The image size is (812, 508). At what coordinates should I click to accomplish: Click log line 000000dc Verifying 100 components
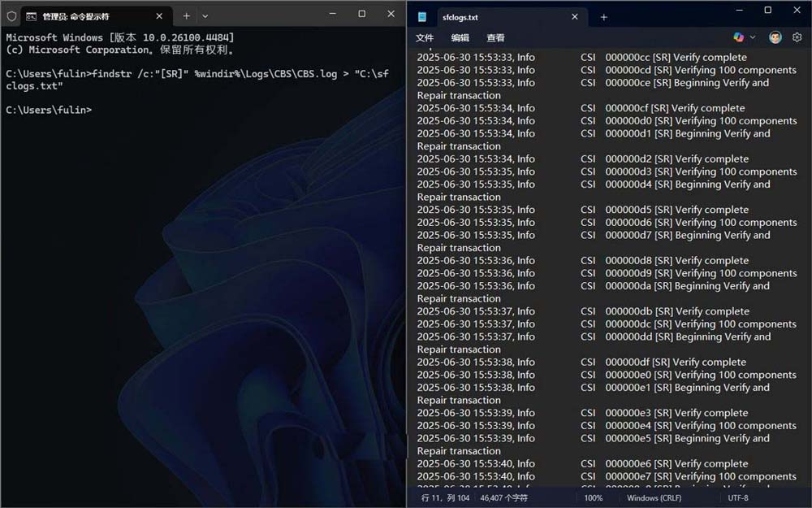(x=607, y=324)
